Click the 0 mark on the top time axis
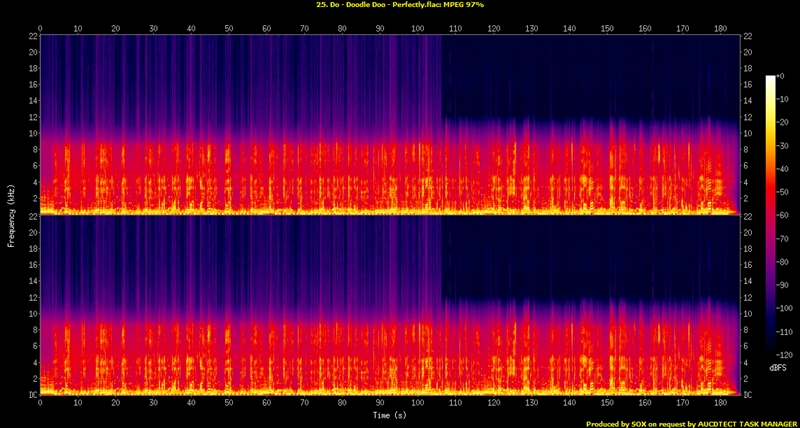The image size is (800, 428). click(40, 27)
